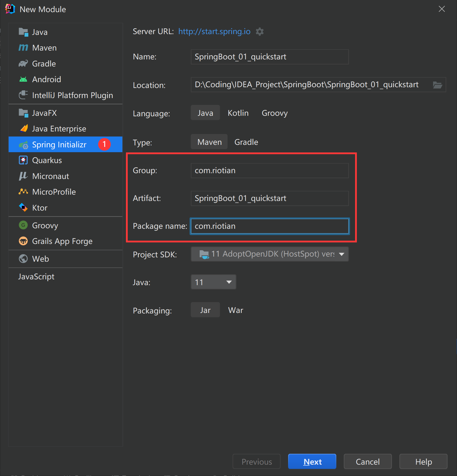Click the Group input field

point(270,171)
